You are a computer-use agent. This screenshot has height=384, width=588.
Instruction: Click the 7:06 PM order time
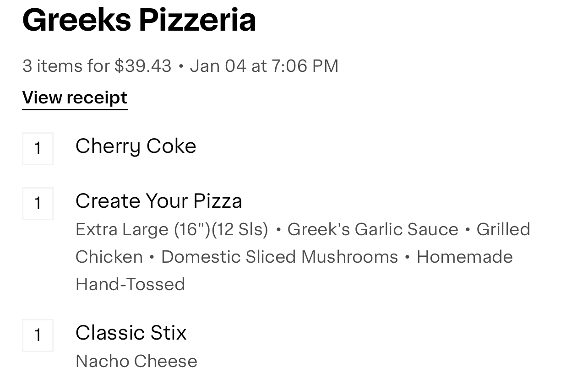(305, 66)
